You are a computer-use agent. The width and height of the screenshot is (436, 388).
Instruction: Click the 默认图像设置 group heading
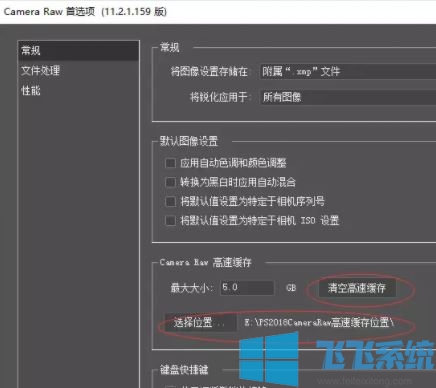189,141
